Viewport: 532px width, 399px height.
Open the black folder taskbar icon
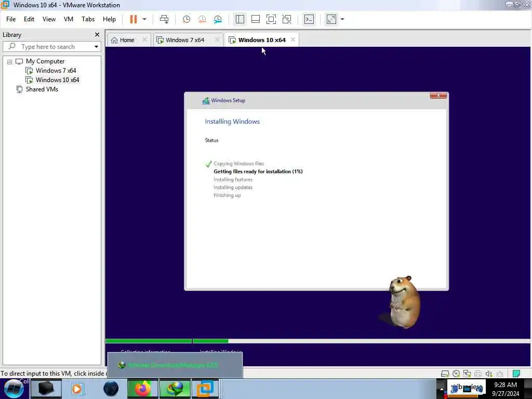tap(46, 389)
